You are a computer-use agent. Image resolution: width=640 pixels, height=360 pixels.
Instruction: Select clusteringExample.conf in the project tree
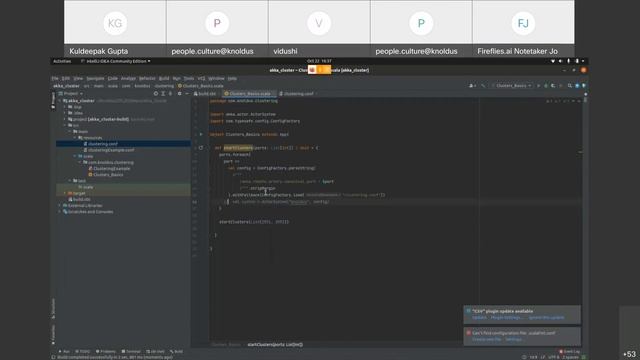point(108,150)
